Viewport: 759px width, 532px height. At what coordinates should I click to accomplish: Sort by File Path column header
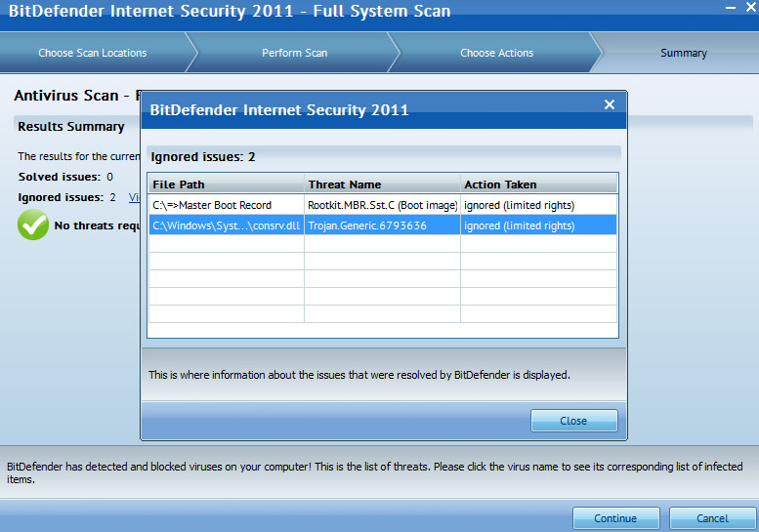coord(227,184)
